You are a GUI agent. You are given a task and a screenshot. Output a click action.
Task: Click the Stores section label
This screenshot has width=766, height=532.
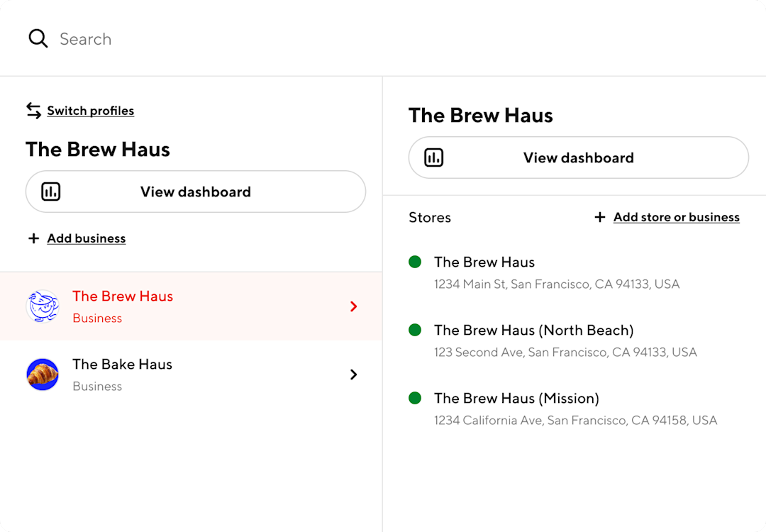click(430, 217)
